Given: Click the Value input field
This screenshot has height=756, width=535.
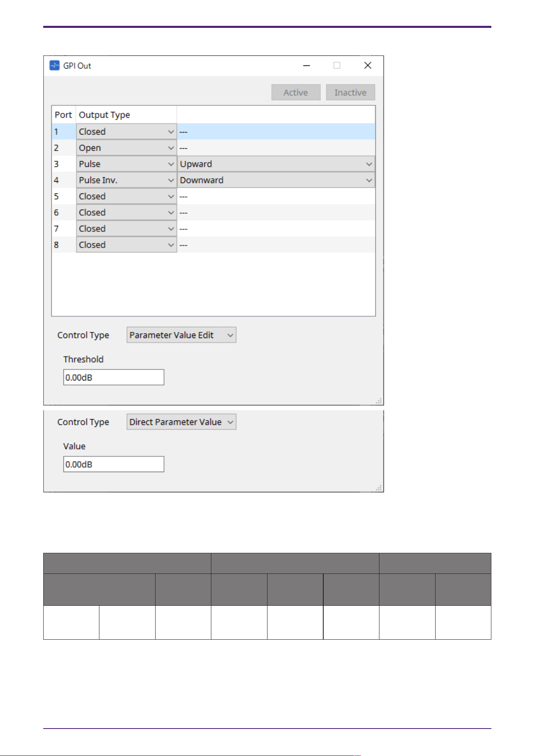Looking at the screenshot, I should (x=114, y=464).
